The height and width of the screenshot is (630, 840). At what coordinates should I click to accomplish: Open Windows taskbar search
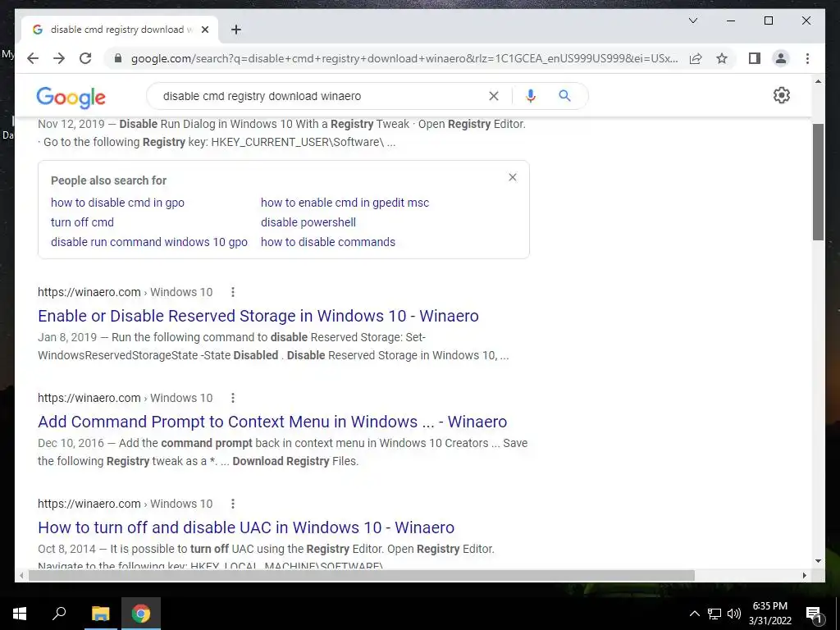click(x=59, y=614)
